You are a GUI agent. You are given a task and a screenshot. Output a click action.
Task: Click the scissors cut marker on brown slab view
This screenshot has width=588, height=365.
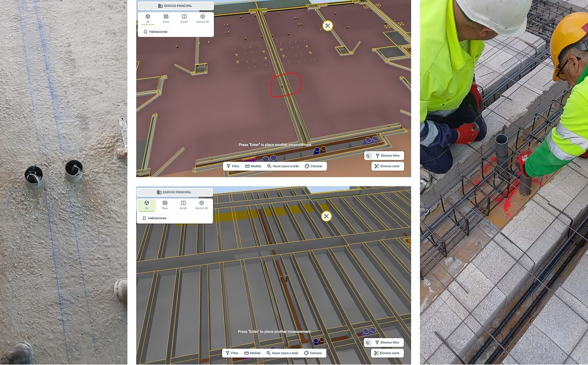[x=327, y=26]
